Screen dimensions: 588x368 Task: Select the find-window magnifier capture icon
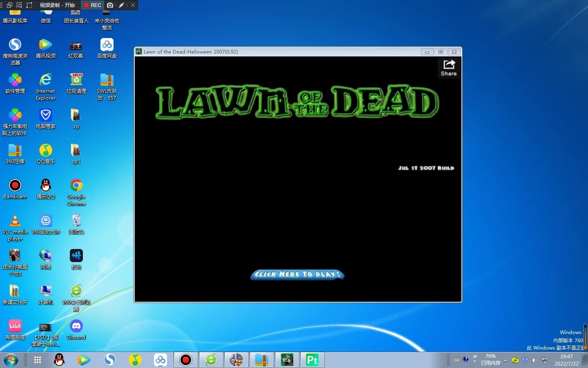19,5
